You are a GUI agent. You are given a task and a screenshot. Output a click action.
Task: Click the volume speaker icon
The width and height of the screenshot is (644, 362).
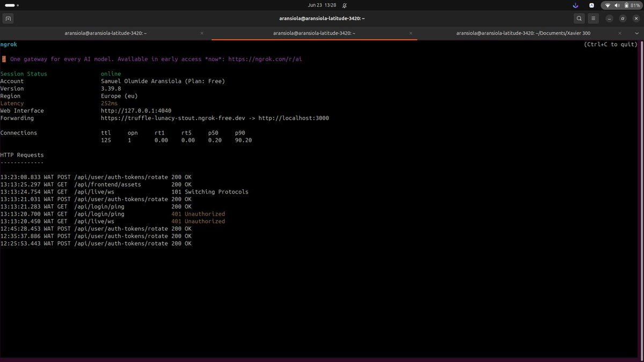(x=617, y=5)
